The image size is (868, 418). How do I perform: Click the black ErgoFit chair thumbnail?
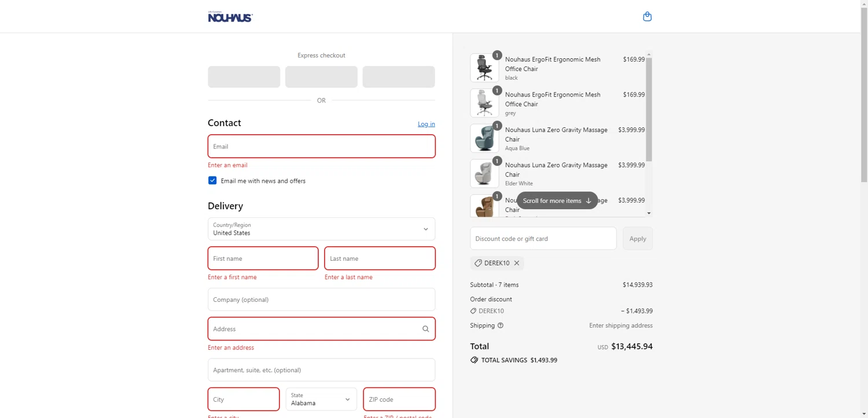pos(484,68)
